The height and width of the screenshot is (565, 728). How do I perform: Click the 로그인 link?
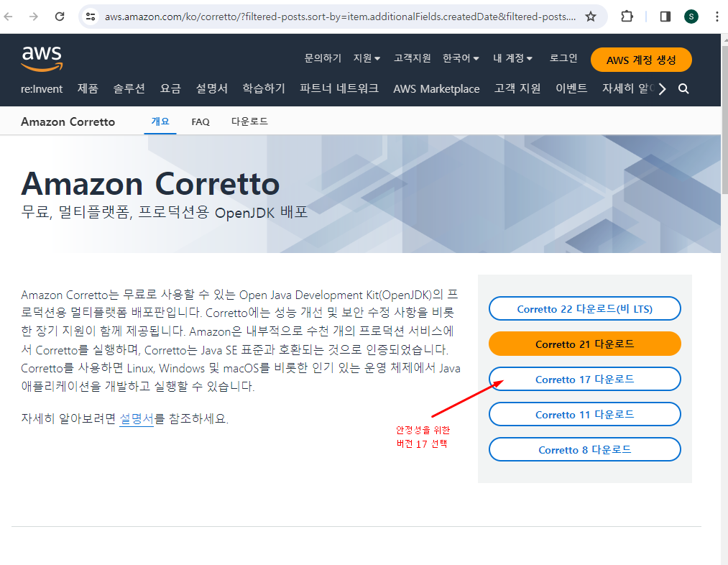[x=563, y=58]
